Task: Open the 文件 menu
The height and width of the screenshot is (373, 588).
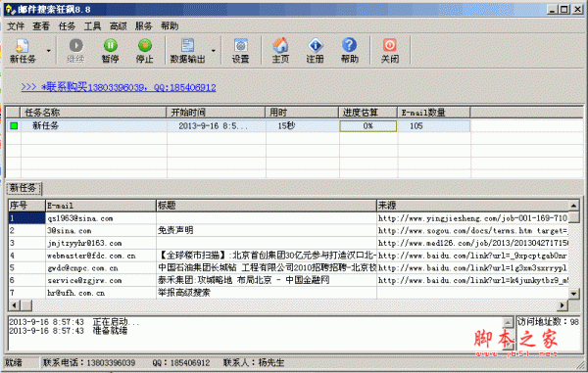Action: pos(16,25)
